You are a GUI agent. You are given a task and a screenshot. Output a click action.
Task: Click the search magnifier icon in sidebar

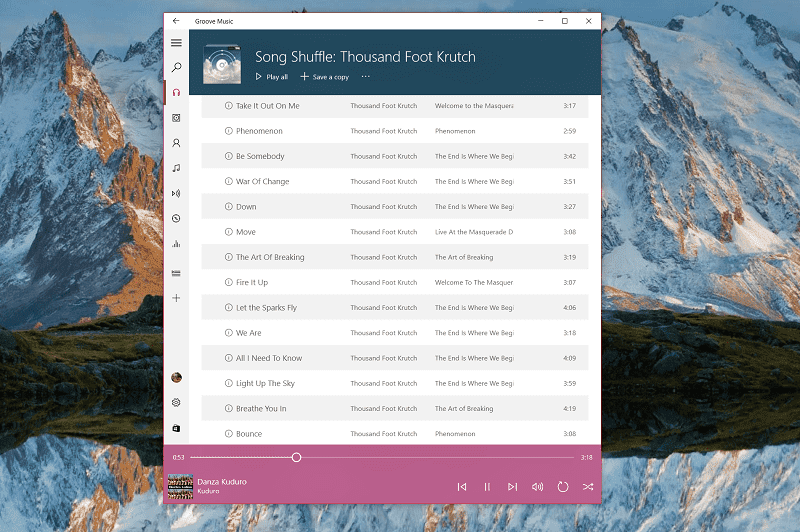pyautogui.click(x=176, y=68)
